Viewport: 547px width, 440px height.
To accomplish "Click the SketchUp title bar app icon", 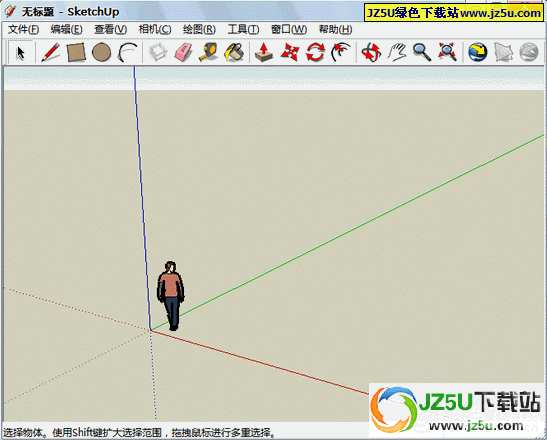I will (10, 12).
